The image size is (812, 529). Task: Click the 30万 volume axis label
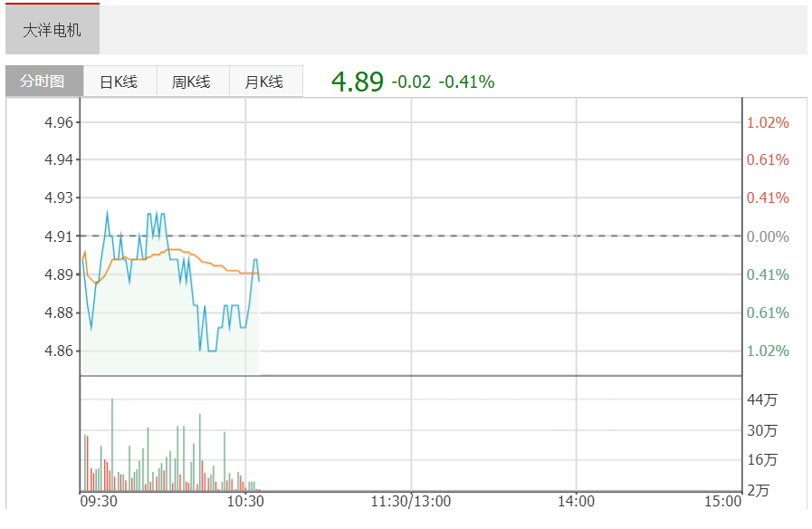point(762,430)
